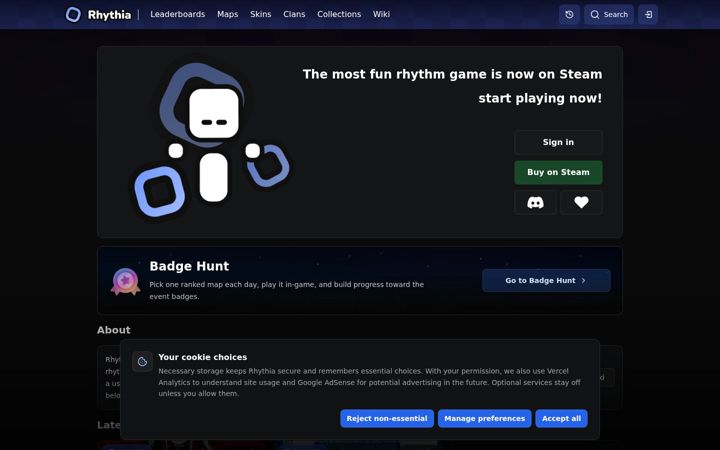720x450 pixels.
Task: Click the Badge Hunt medal icon
Action: tap(125, 281)
